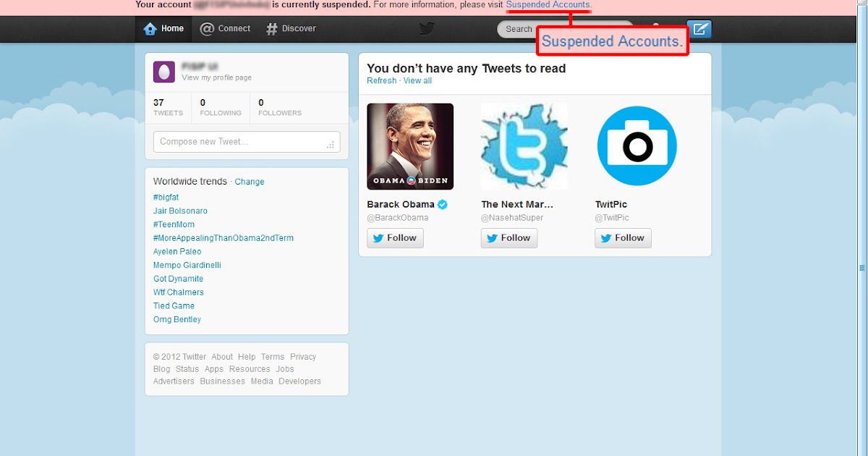
Task: Open the About footer link
Action: 222,357
